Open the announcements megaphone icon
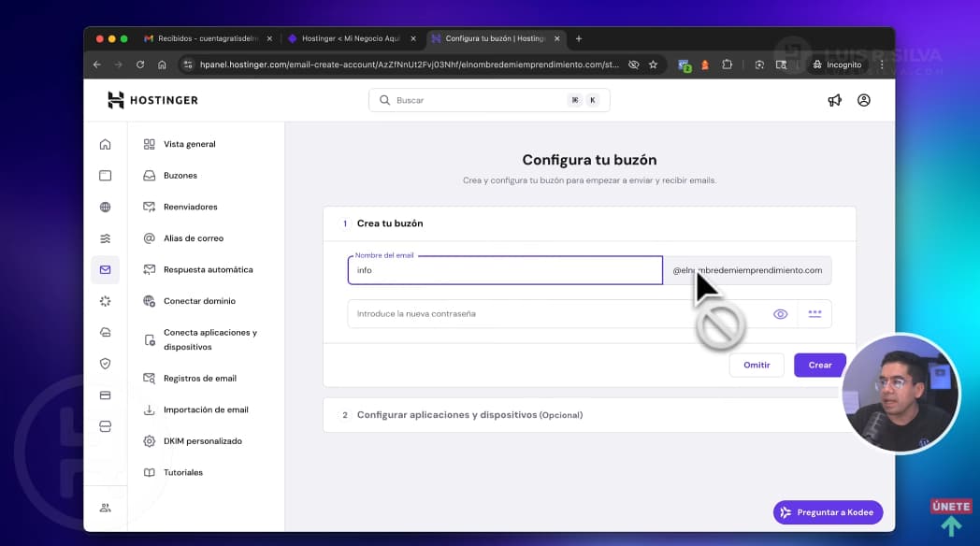The image size is (980, 546). (834, 100)
